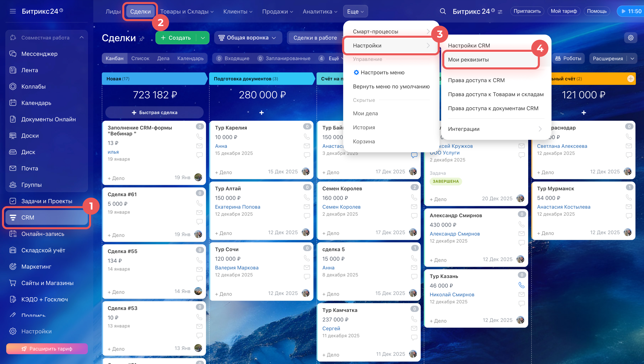644x364 pixels.
Task: Click the search magnifier icon
Action: click(443, 11)
